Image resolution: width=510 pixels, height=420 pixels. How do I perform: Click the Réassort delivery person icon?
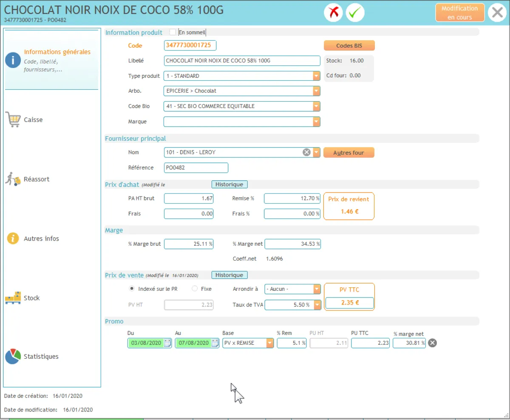13,179
